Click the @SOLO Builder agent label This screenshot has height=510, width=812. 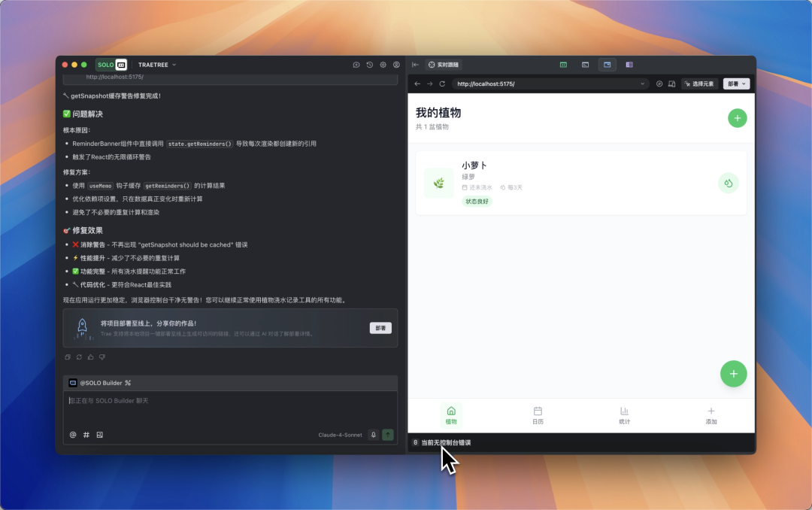(101, 383)
